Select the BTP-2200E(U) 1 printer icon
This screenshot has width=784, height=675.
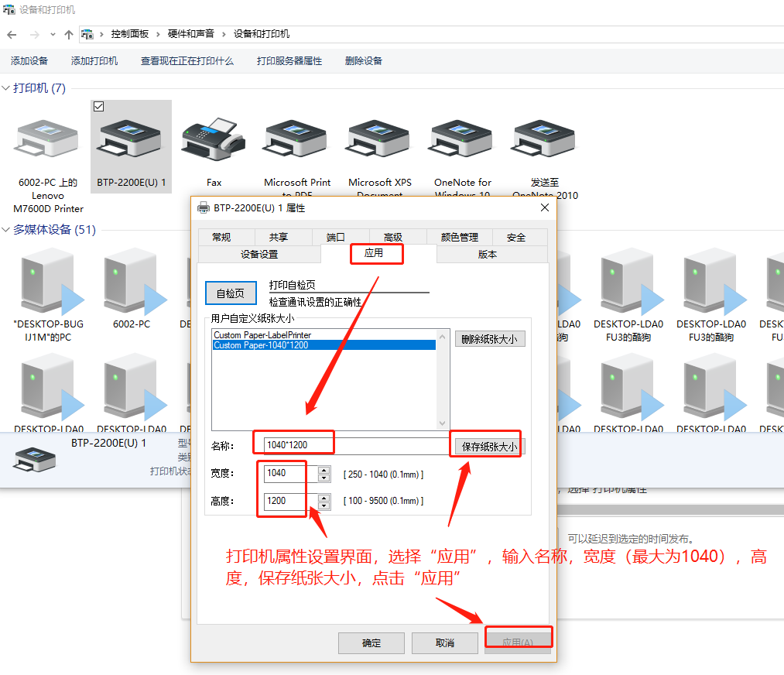pyautogui.click(x=131, y=139)
